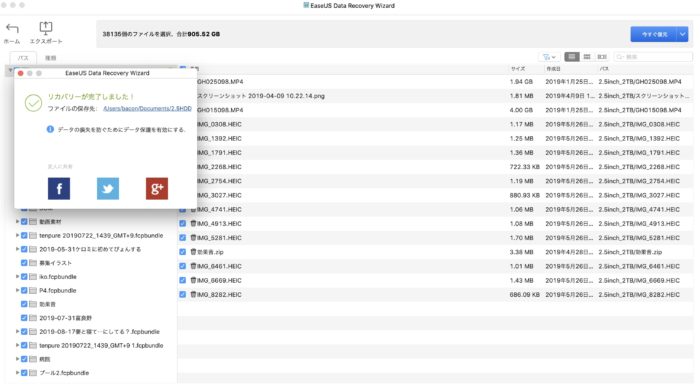Image resolution: width=700 pixels, height=392 pixels.
Task: Expand tenpure GMT+9 1.fcpbundle node
Action: click(17, 346)
